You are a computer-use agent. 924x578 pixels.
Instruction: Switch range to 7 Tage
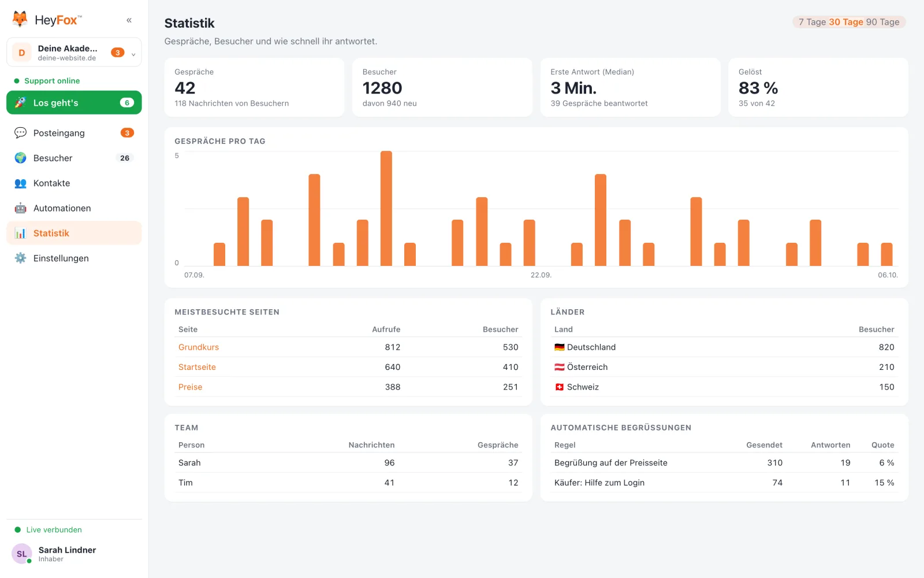(812, 22)
